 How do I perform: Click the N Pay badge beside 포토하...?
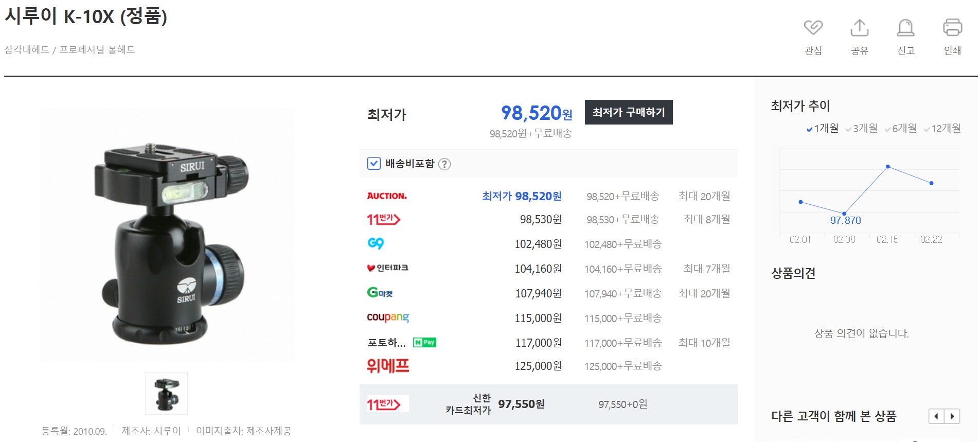(424, 343)
